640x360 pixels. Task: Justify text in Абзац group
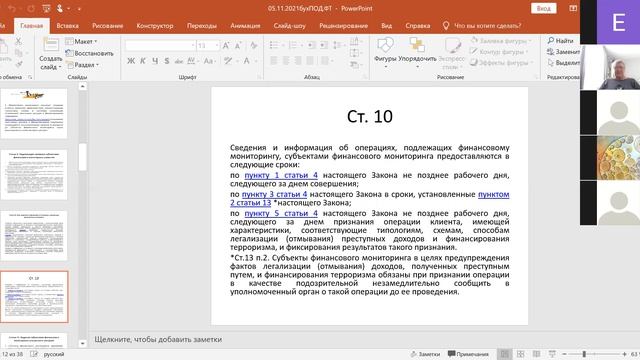click(311, 61)
